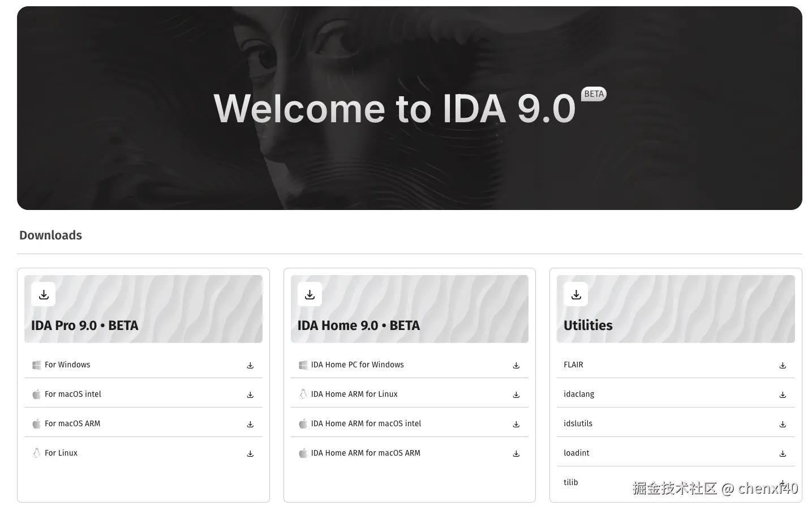Download IDA Pro For Linux via the row's arrow icon
Screen dimensions: 812x510
(250, 454)
